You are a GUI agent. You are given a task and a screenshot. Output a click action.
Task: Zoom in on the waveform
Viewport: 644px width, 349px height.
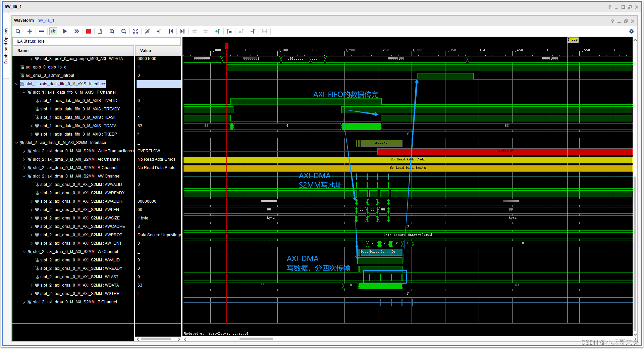point(112,31)
